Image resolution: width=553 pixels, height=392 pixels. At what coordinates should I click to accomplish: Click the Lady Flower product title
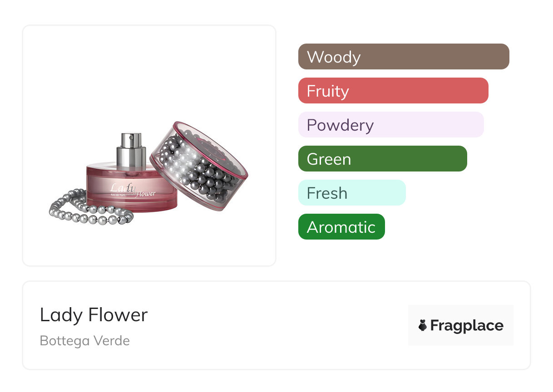94,315
